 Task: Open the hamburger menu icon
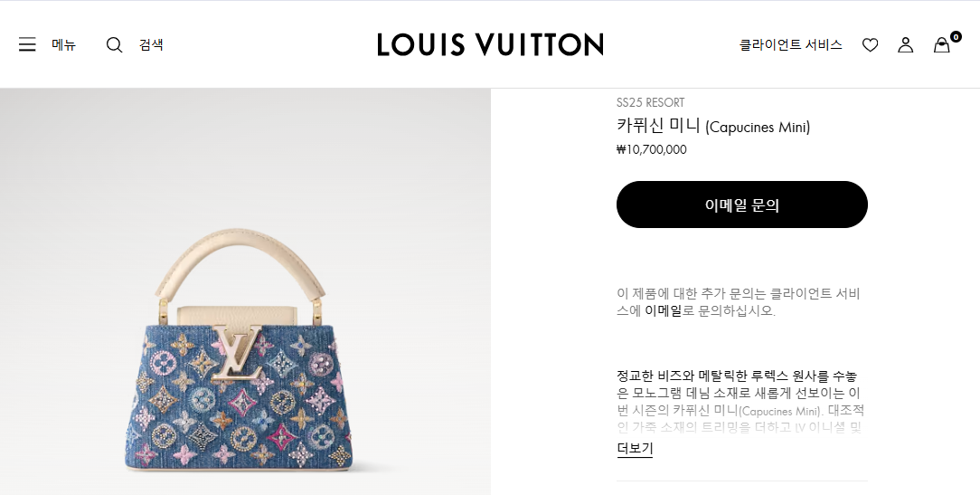pos(27,44)
